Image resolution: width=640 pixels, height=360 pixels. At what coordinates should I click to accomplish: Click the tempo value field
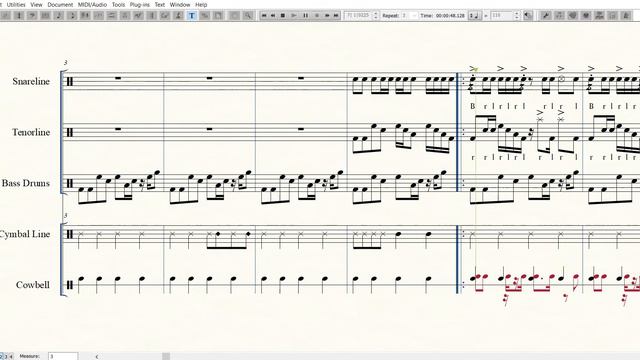coord(502,16)
